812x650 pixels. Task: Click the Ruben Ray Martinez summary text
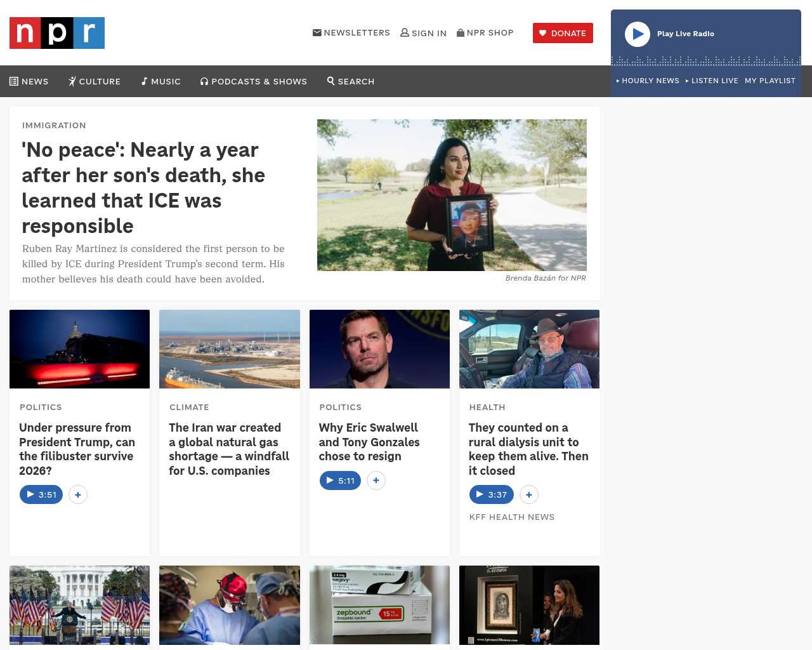click(x=154, y=263)
